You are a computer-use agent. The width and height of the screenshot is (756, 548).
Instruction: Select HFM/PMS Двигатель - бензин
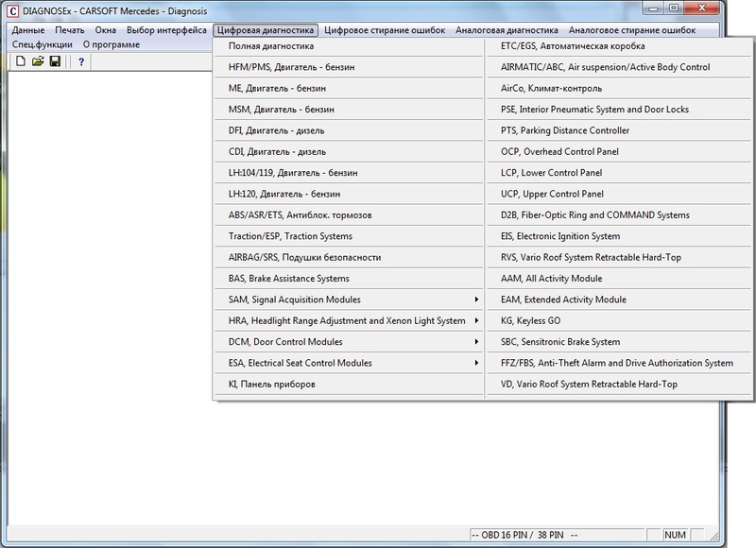point(349,67)
